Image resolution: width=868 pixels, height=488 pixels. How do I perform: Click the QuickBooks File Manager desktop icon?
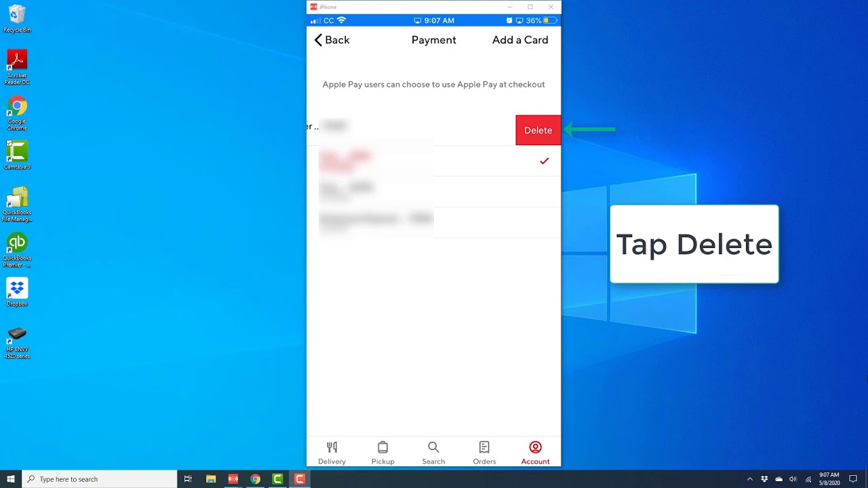(x=17, y=204)
